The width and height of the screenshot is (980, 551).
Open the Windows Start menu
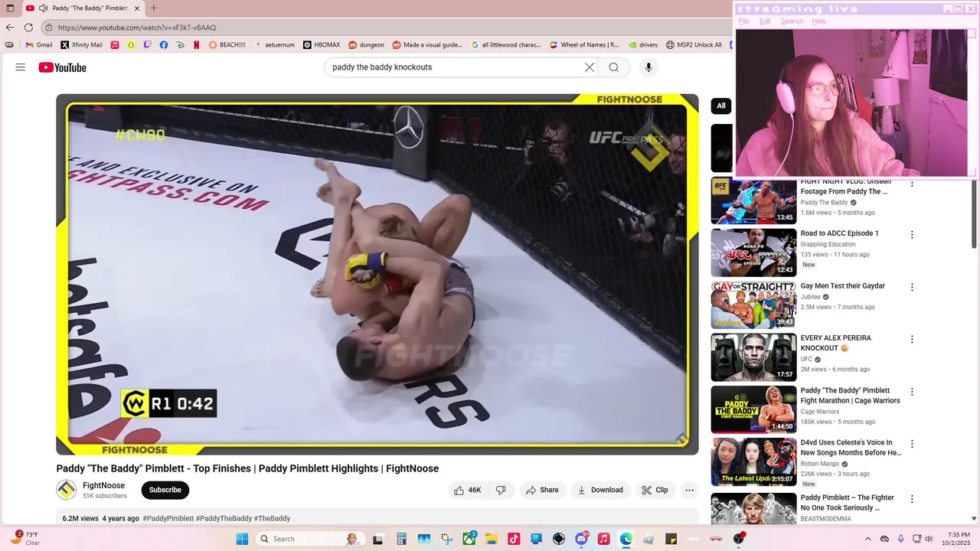coord(242,539)
